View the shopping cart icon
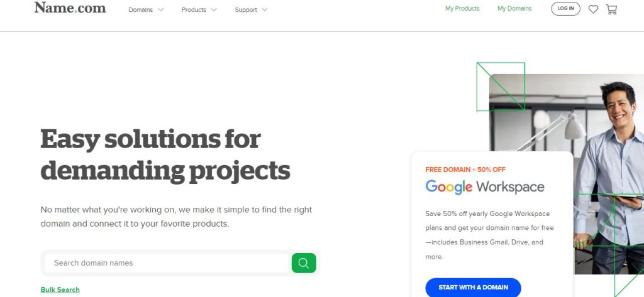This screenshot has width=644, height=297. (611, 9)
